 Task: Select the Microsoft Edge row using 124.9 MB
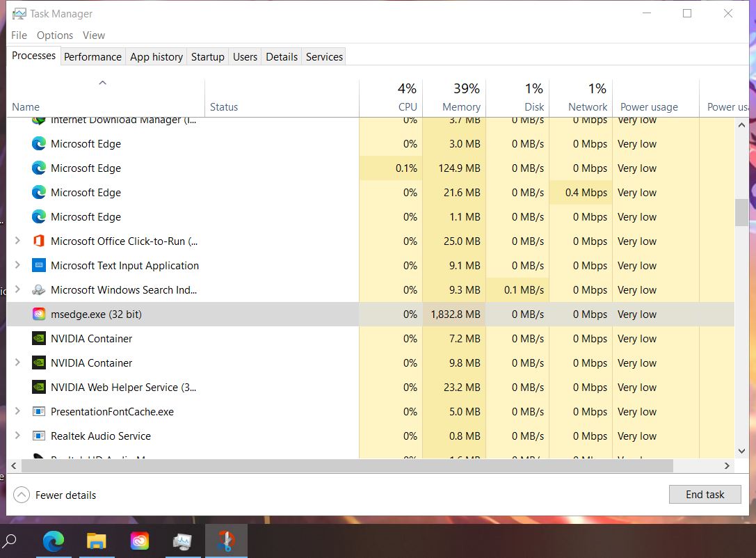86,168
